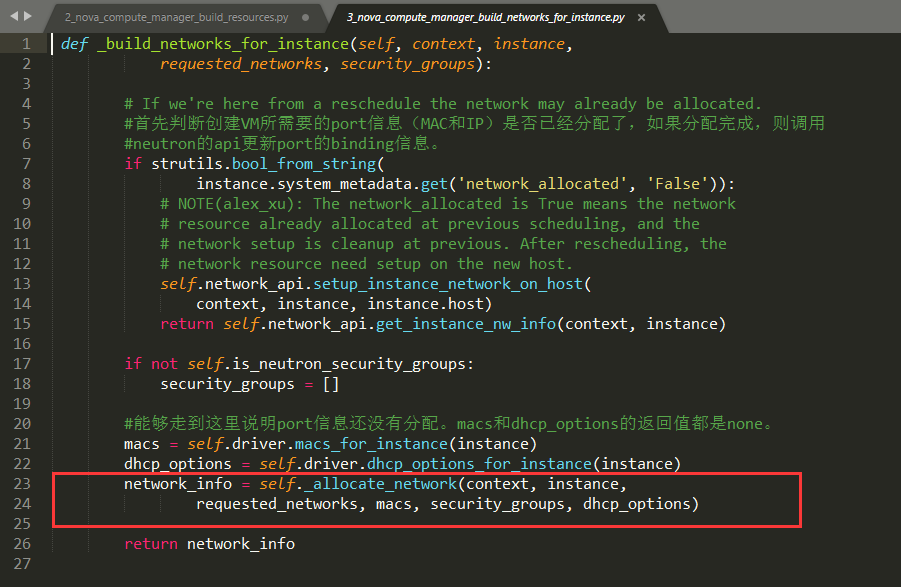Click 'return network_info' on line 26
901x587 pixels.
(x=210, y=544)
